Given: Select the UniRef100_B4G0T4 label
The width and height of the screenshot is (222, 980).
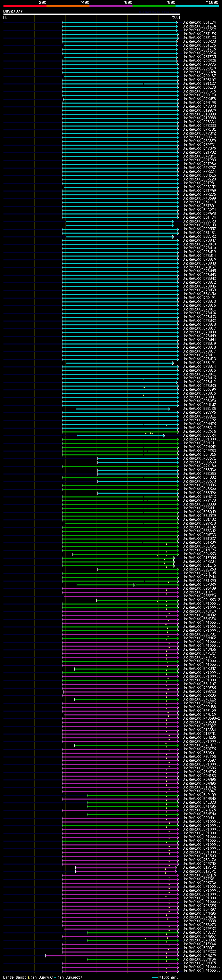Looking at the screenshot, I should click(199, 210).
